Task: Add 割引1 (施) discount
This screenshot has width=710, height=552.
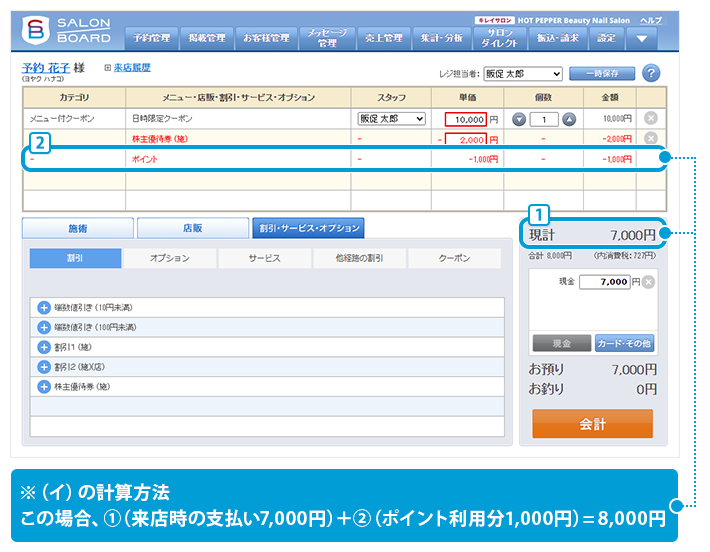Action: (x=44, y=347)
